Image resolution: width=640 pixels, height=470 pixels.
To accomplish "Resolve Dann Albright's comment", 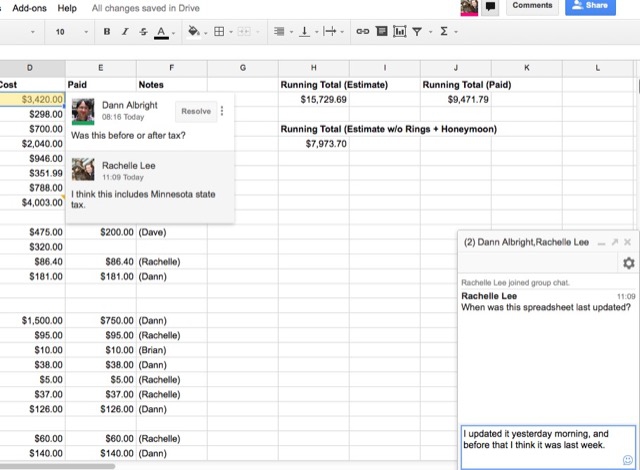I will [196, 111].
